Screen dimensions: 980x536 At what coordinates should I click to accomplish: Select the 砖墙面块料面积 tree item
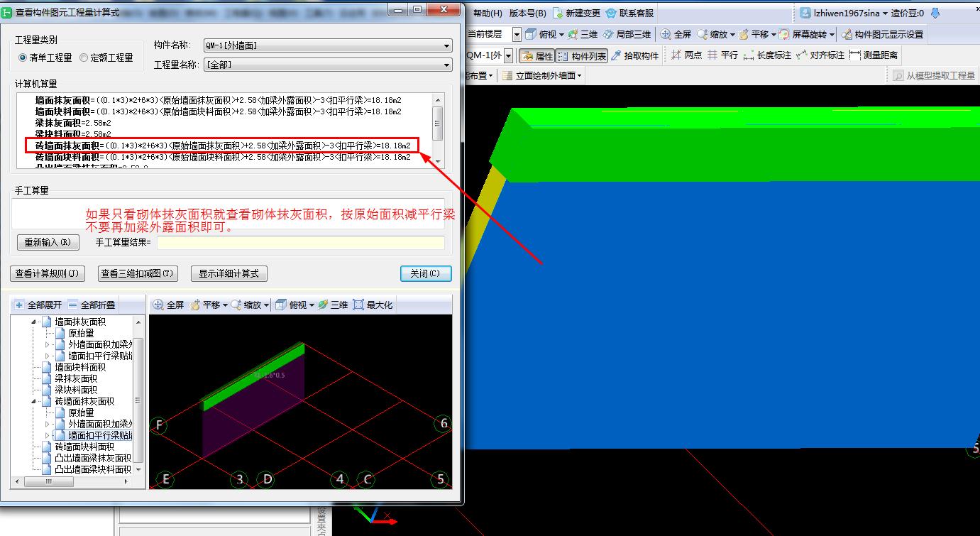pyautogui.click(x=84, y=447)
